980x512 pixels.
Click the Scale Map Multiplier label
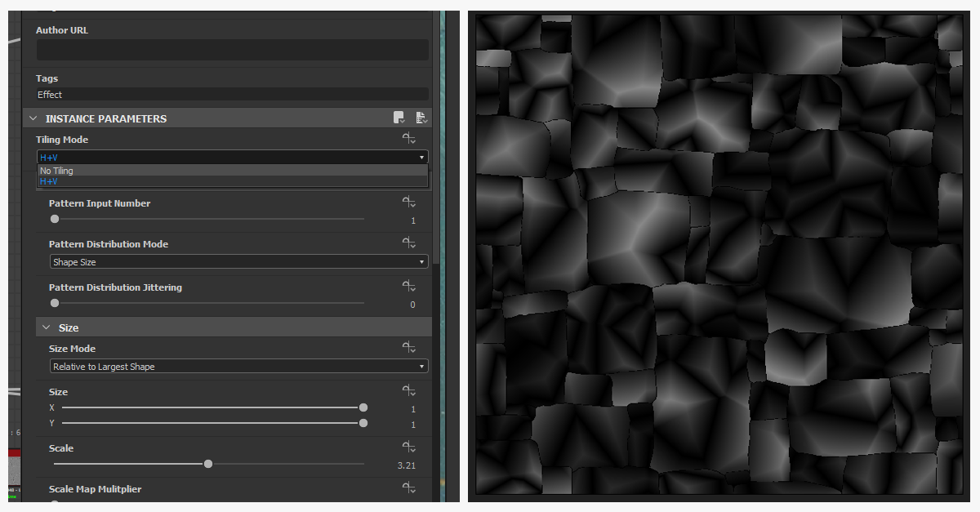(95, 489)
